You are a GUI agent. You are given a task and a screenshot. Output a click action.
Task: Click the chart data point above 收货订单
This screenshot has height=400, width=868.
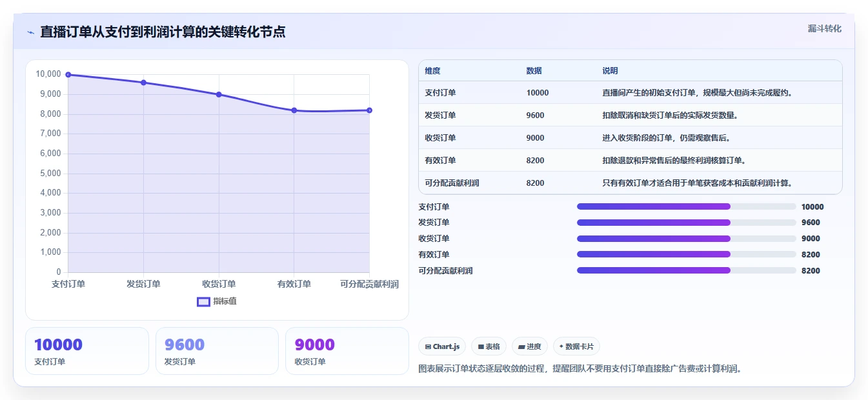click(x=219, y=95)
